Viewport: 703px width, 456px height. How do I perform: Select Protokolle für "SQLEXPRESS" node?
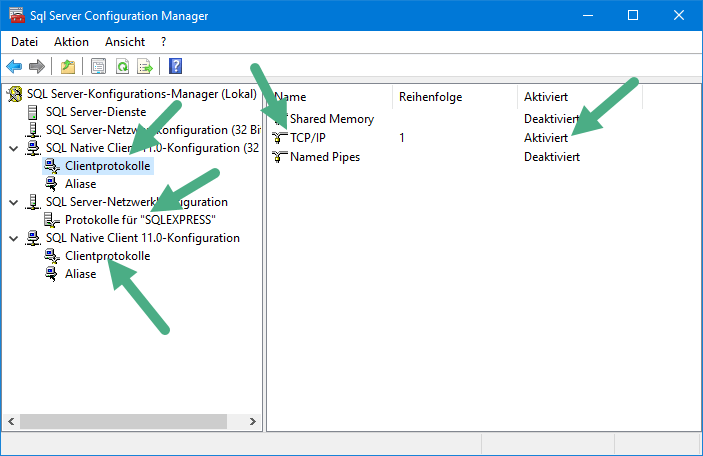tap(140, 220)
